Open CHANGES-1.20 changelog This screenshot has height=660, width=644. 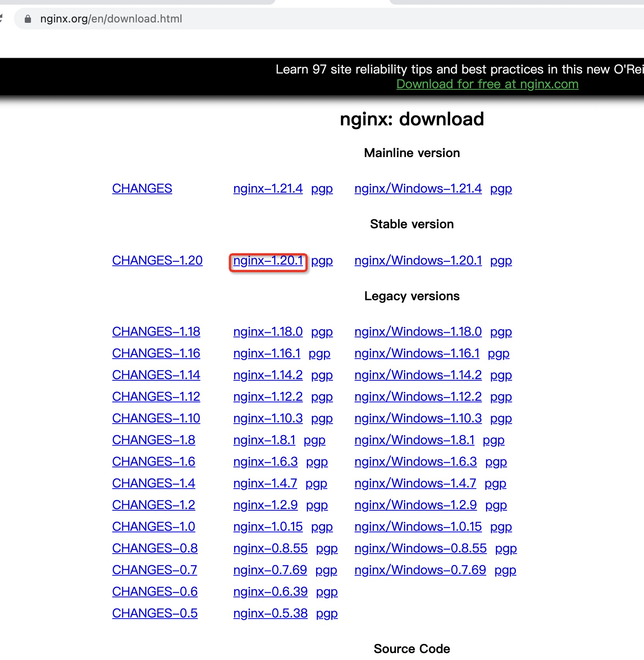pos(157,260)
